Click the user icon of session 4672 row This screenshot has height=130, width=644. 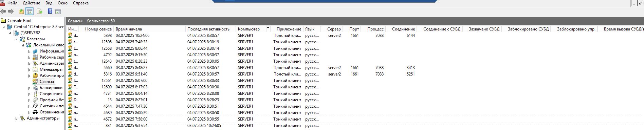tap(70, 119)
